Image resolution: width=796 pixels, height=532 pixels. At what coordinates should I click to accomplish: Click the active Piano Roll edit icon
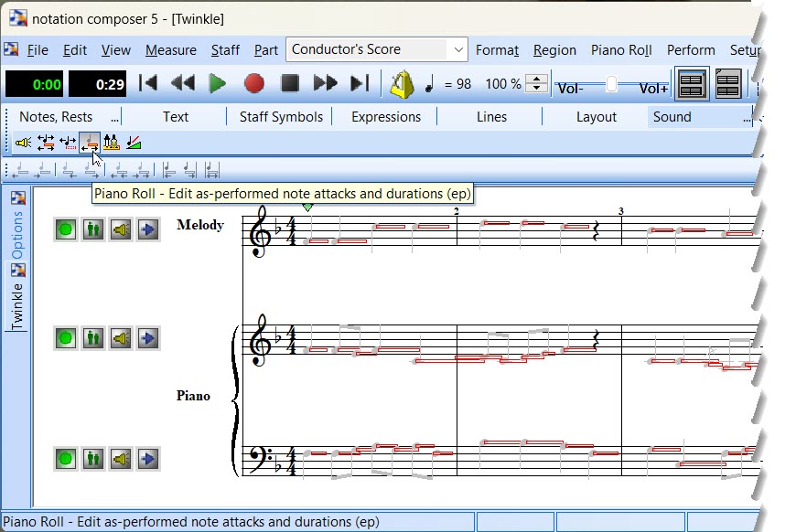(90, 143)
